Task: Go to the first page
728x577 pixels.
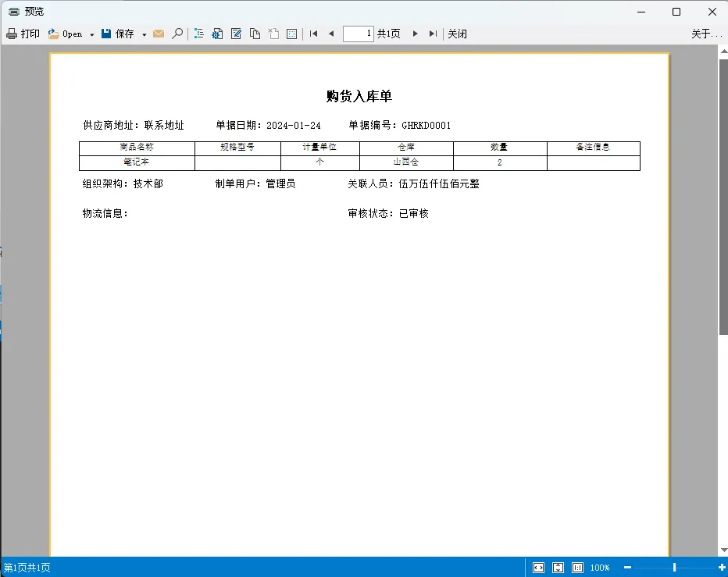Action: (313, 34)
